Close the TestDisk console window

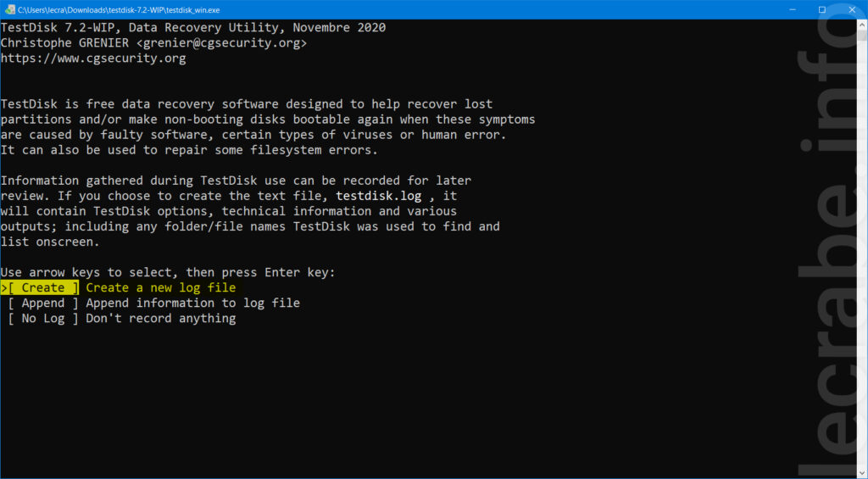point(853,9)
